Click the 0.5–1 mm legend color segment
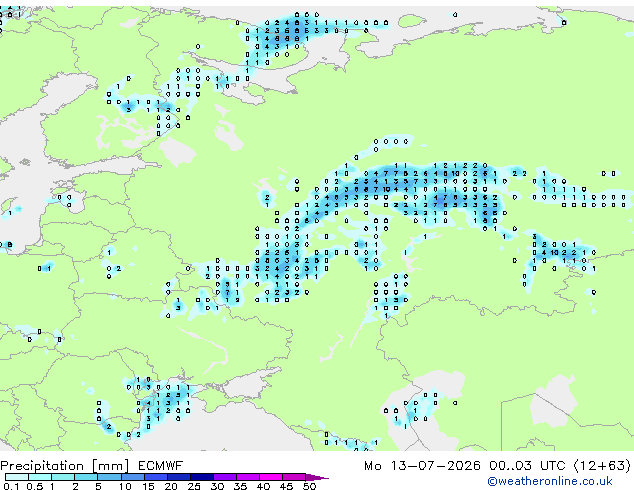This screenshot has width=634, height=490. 40,477
